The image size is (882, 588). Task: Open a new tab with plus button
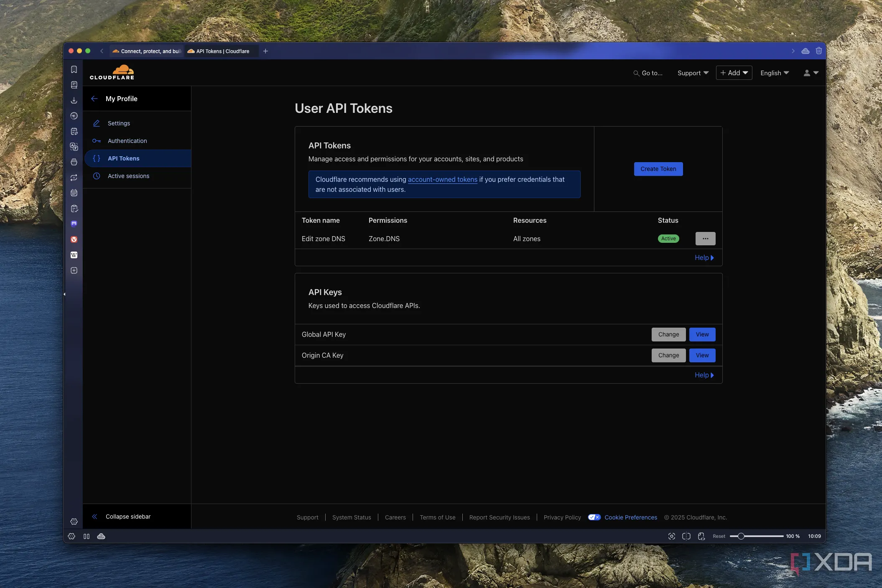tap(265, 51)
